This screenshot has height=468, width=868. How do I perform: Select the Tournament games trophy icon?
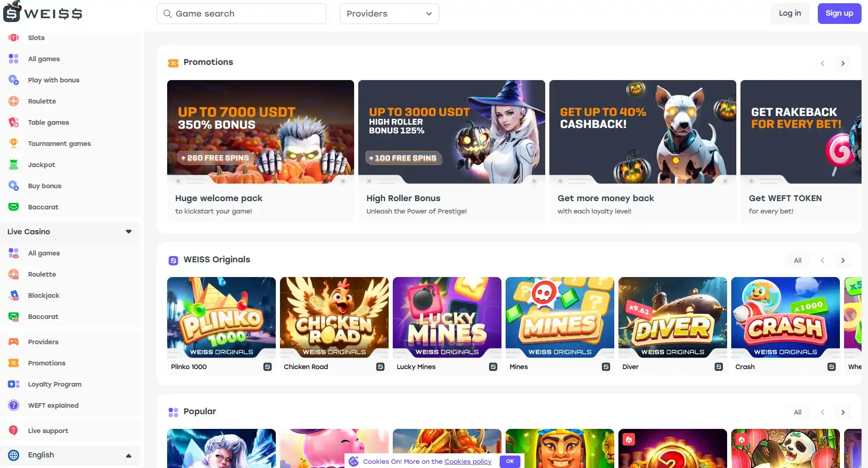14,144
